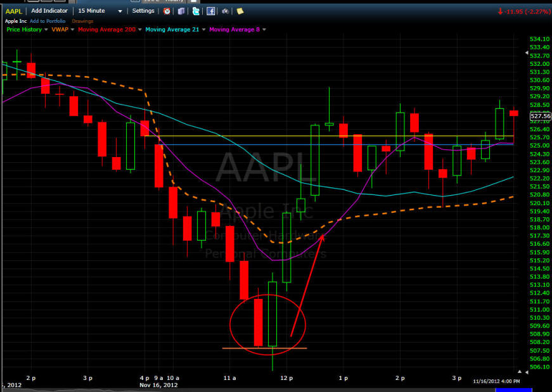This screenshot has height=392, width=552.
Task: Click the binoculars watch icon
Action: [x=225, y=11]
